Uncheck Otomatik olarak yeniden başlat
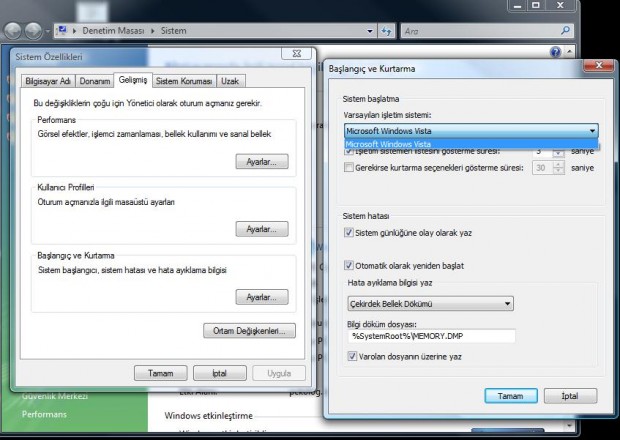620x440 pixels. pyautogui.click(x=349, y=265)
